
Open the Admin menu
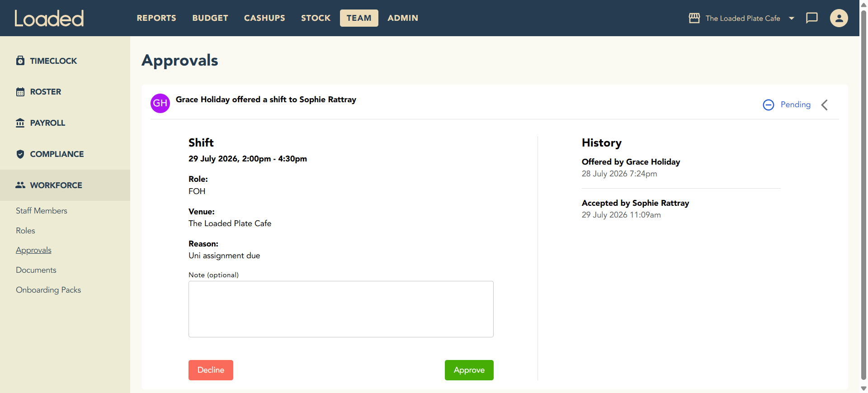(403, 18)
